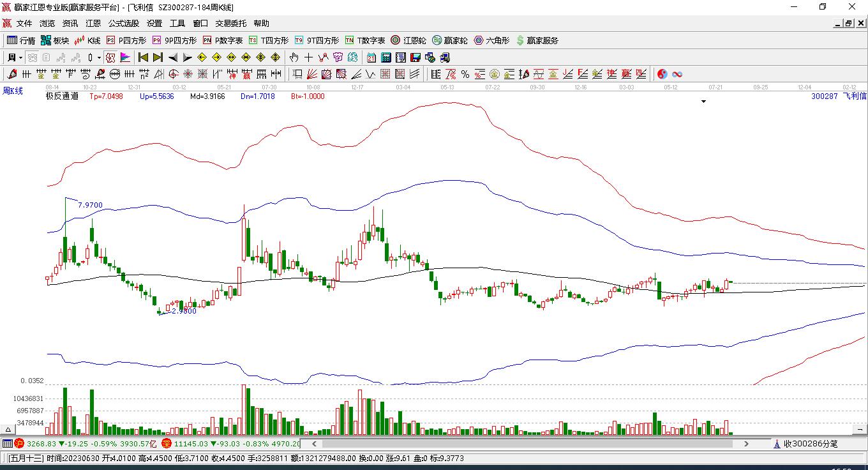Image resolution: width=868 pixels, height=470 pixels.
Task: Restore the inner chart window
Action: [x=848, y=24]
